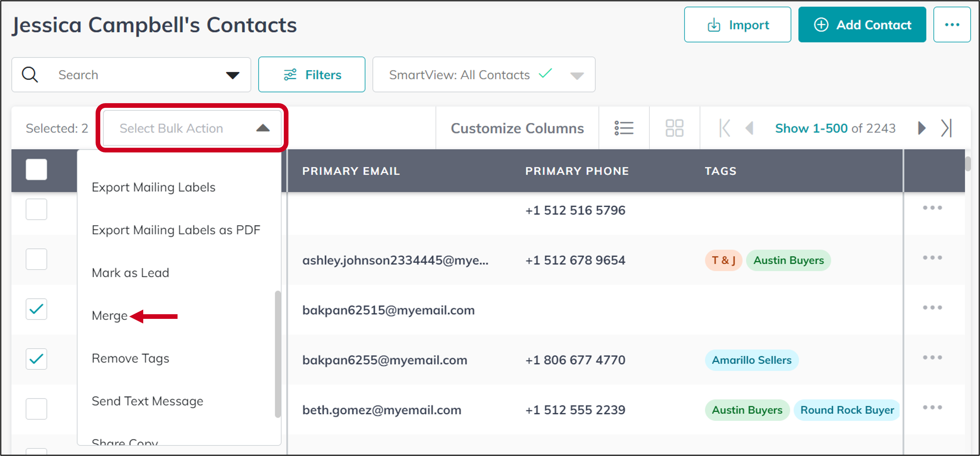Open Customize Columns

click(x=517, y=128)
